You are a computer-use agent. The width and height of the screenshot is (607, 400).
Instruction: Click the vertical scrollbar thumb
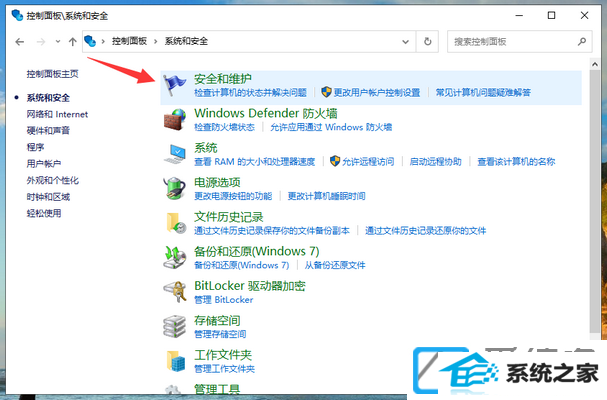coord(595,201)
